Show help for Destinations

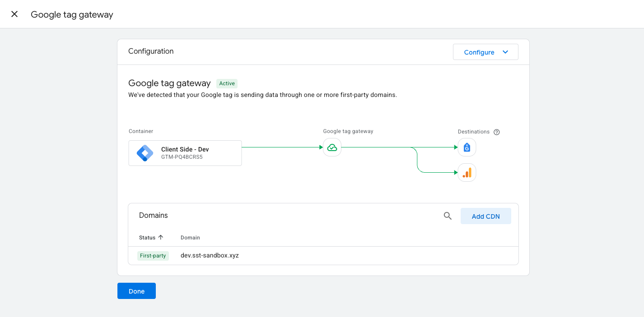click(x=497, y=132)
